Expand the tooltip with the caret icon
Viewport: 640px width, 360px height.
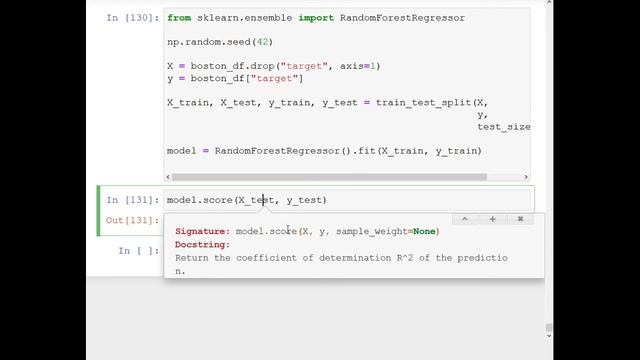(x=465, y=219)
